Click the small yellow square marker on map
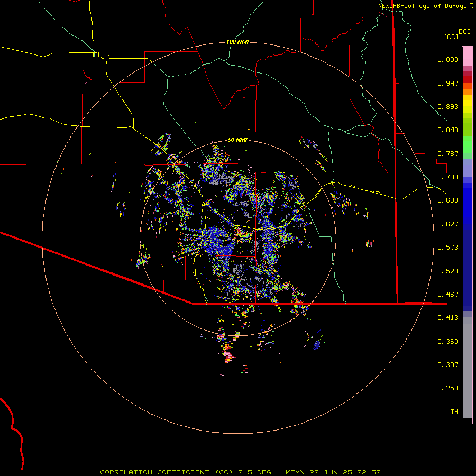Screen dimensions: 476x476 coord(96,54)
